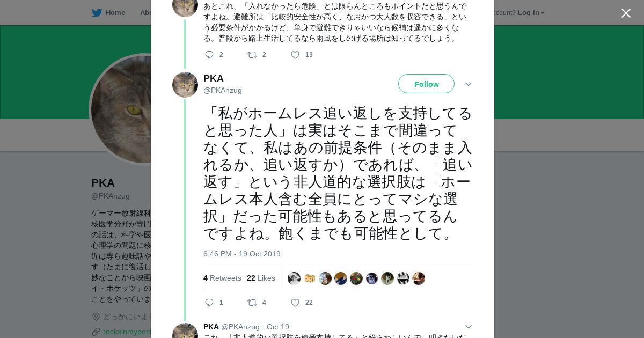Retweet the main tweet with 4 retweets
The width and height of the screenshot is (644, 338).
pos(252,303)
